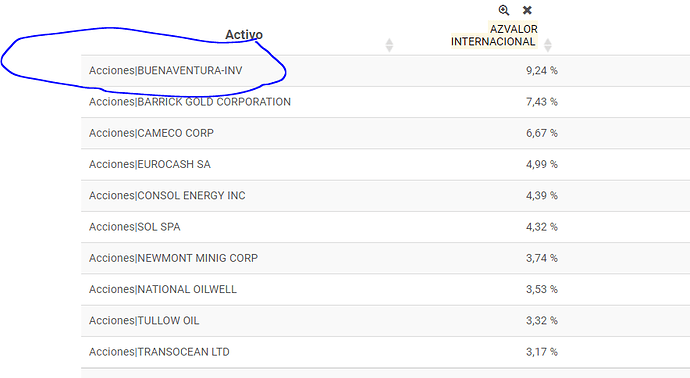Click the AZVALOR INTERNACIONAL header label
Image resolution: width=690 pixels, height=378 pixels.
tap(494, 35)
